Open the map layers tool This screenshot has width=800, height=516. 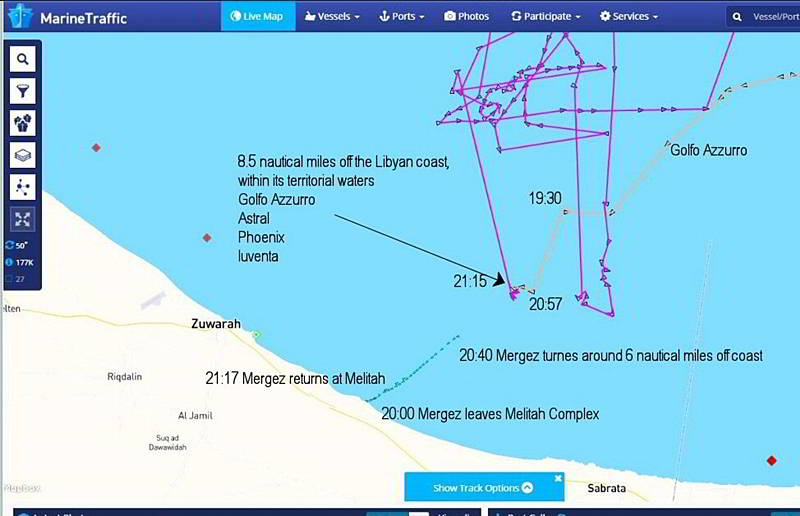click(22, 155)
